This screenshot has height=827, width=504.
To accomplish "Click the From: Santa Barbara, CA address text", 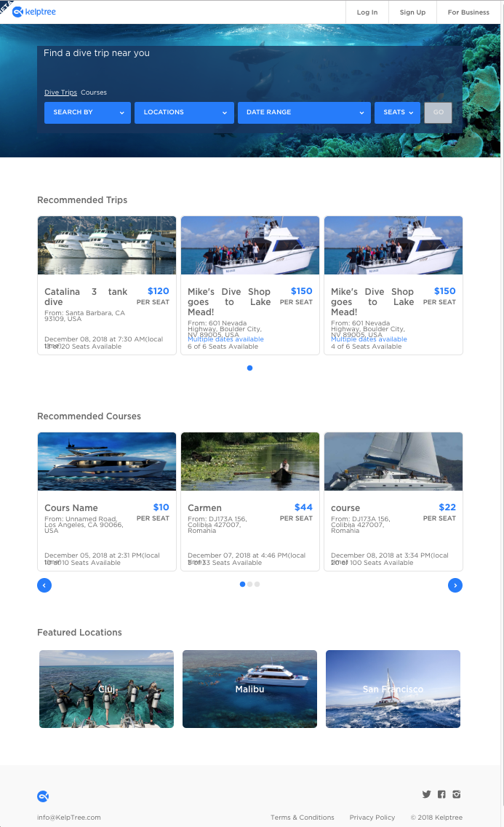I will pyautogui.click(x=85, y=316).
